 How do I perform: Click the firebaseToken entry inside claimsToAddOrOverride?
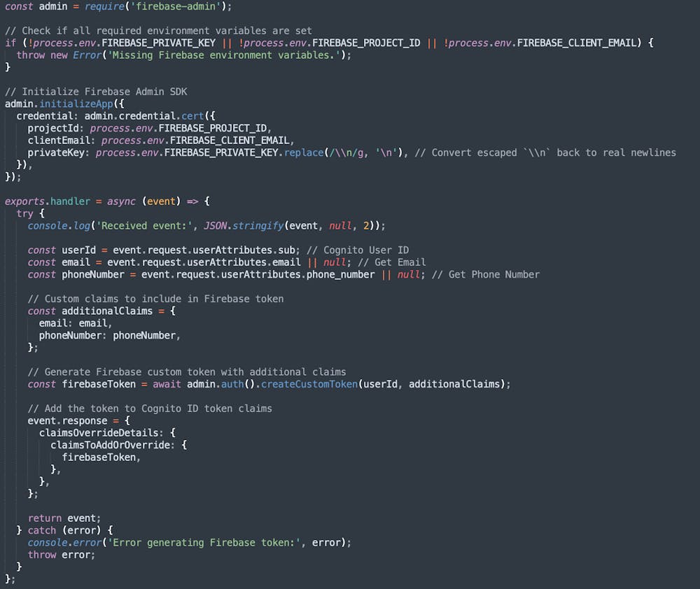point(101,457)
